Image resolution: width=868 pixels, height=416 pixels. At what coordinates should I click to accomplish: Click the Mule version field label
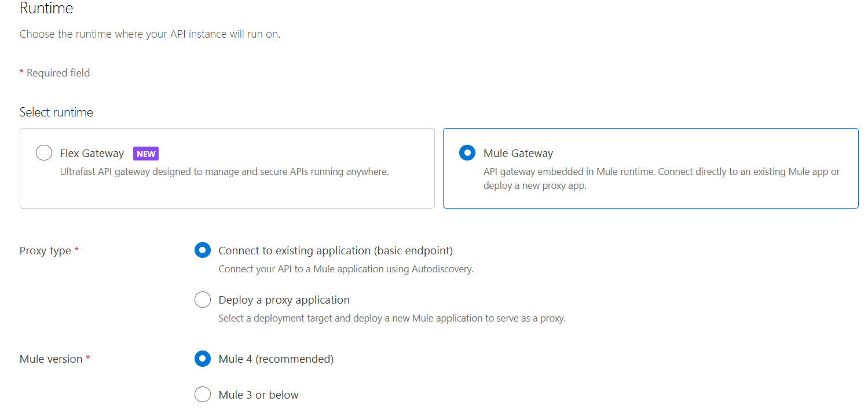tap(51, 358)
